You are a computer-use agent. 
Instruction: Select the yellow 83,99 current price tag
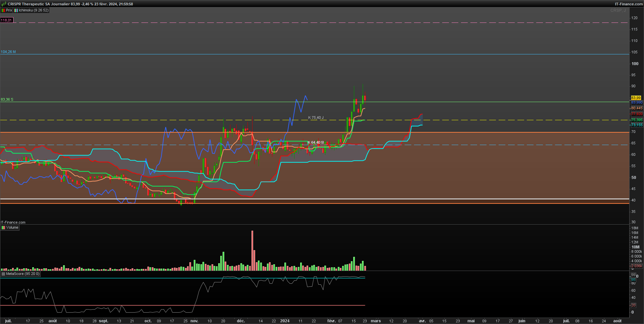(x=636, y=98)
